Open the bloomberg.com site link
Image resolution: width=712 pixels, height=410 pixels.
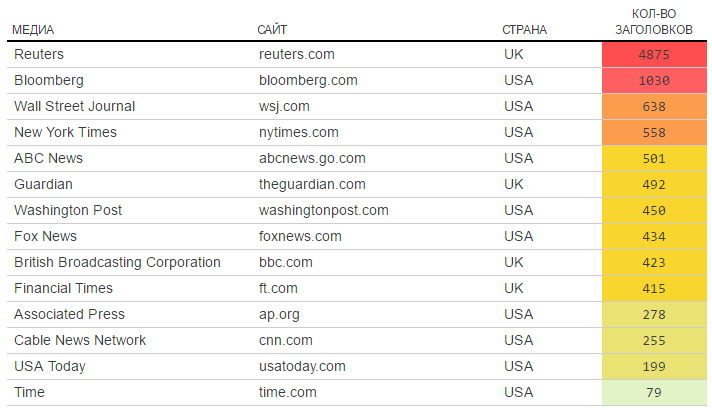[308, 80]
